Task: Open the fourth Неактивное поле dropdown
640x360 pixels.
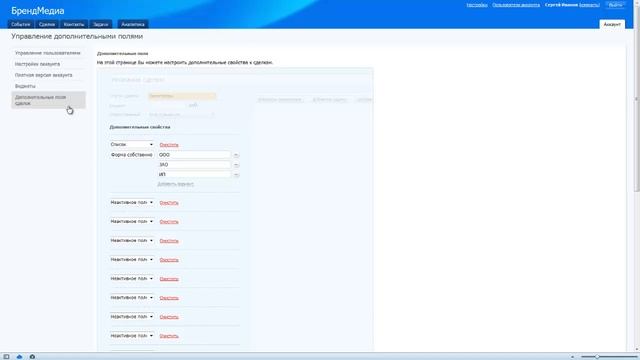Action: coord(131,260)
